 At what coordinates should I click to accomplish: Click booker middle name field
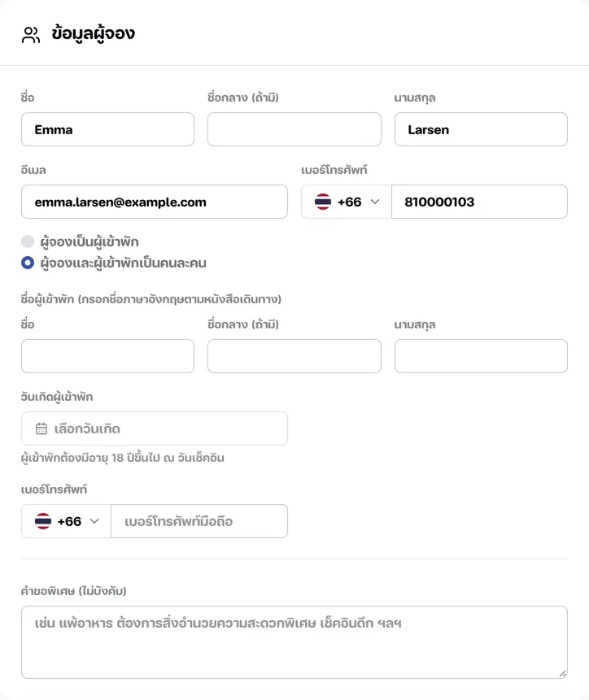pos(294,129)
